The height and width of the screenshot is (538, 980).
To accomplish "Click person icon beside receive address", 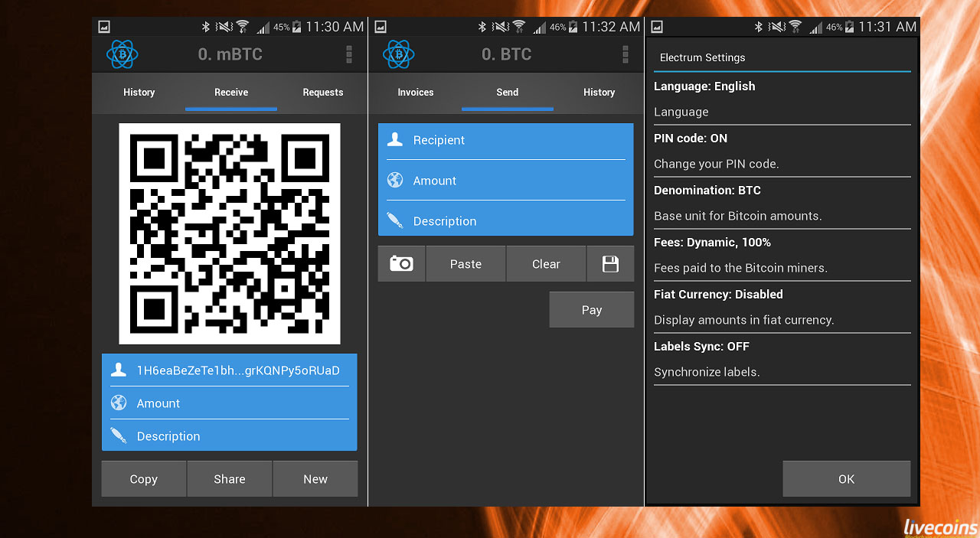I will [x=119, y=370].
